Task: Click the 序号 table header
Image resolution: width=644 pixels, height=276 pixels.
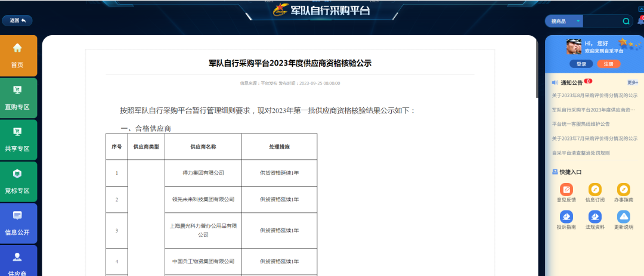Action: [117, 147]
